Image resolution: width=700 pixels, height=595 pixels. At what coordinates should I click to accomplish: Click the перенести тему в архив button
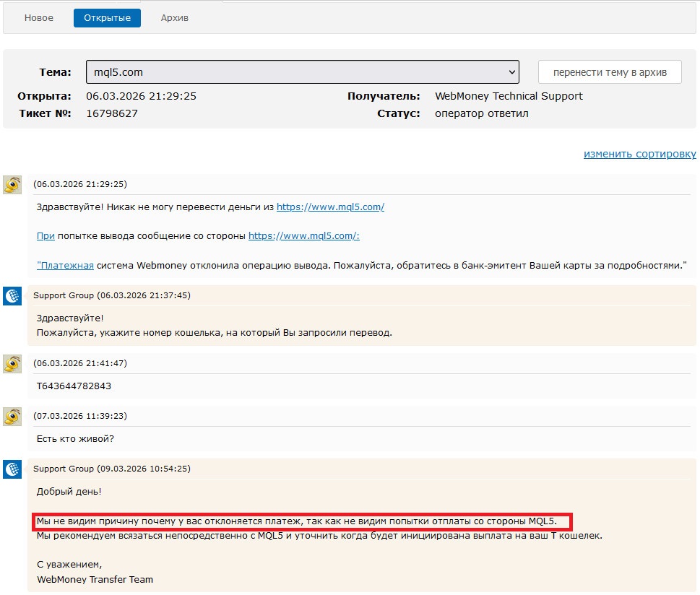(610, 72)
